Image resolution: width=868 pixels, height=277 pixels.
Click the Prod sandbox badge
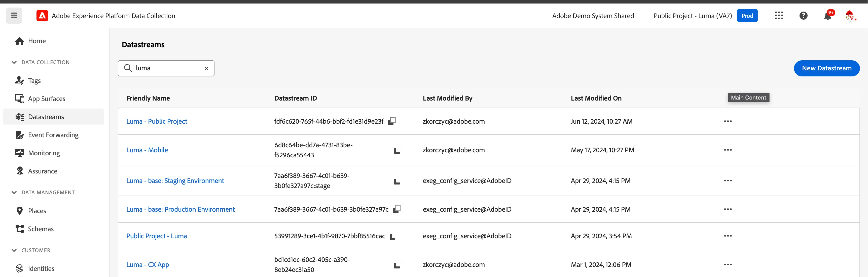(x=747, y=16)
